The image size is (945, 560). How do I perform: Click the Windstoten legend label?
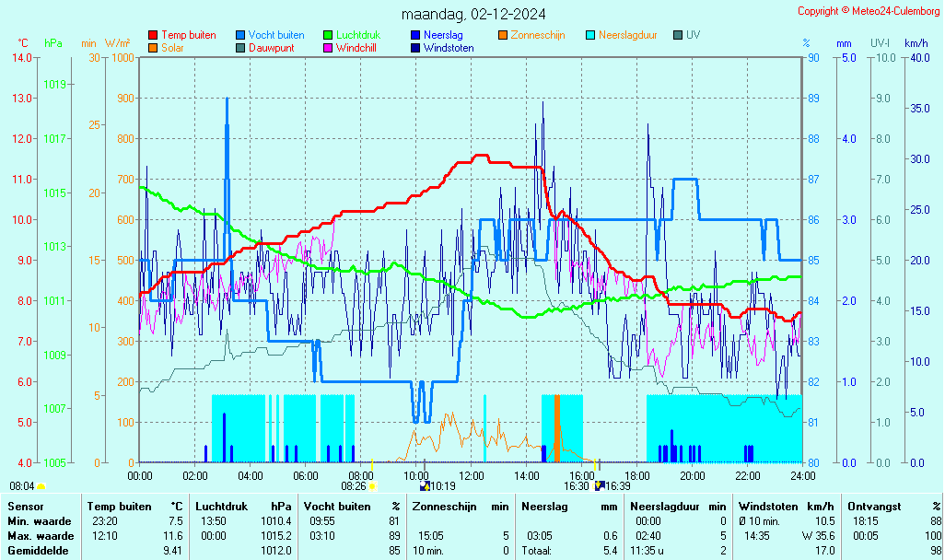pos(449,48)
